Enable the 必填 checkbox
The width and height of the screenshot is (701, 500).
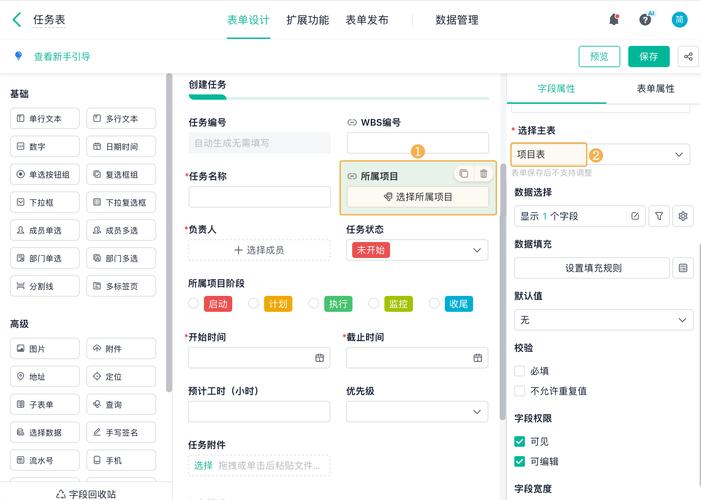519,371
